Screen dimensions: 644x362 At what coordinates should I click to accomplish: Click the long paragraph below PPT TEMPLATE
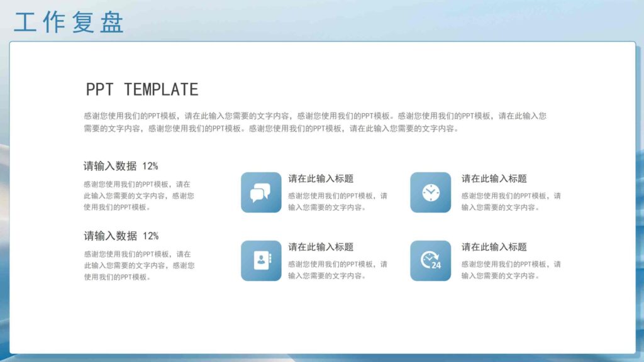(314, 122)
